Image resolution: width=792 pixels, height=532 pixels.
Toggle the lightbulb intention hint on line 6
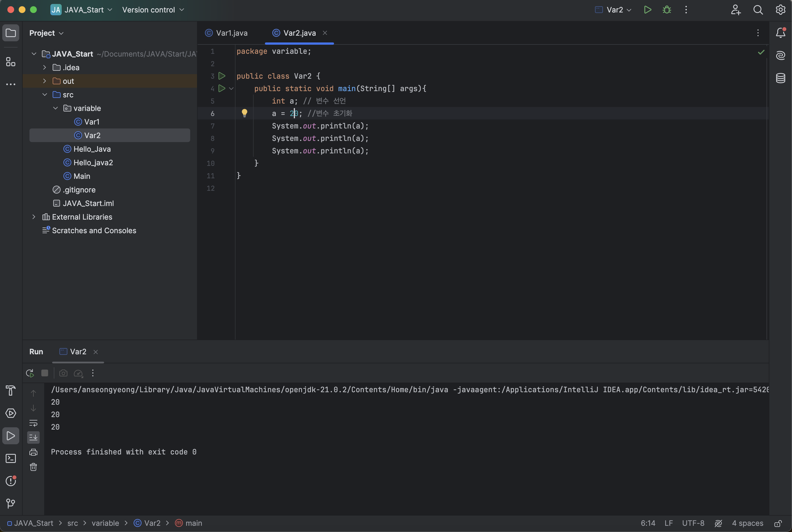[x=245, y=113]
